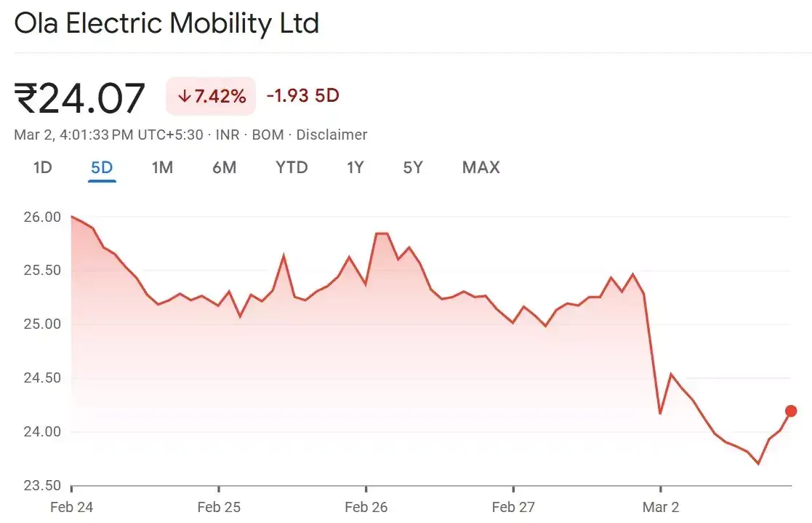The height and width of the screenshot is (523, 812).
Task: Select the red data point marker on the chart
Action: [791, 411]
